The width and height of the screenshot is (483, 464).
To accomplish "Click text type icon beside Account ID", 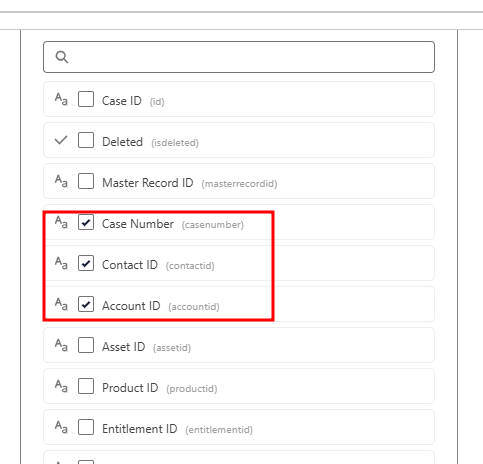I will 61,304.
